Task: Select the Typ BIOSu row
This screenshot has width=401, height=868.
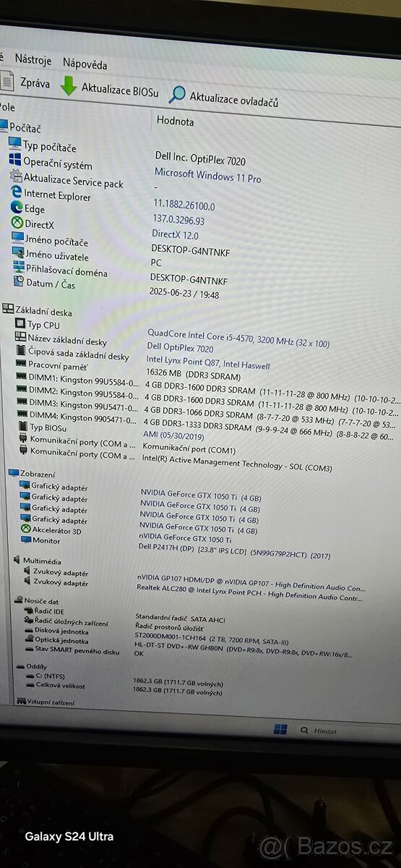Action: click(x=43, y=427)
